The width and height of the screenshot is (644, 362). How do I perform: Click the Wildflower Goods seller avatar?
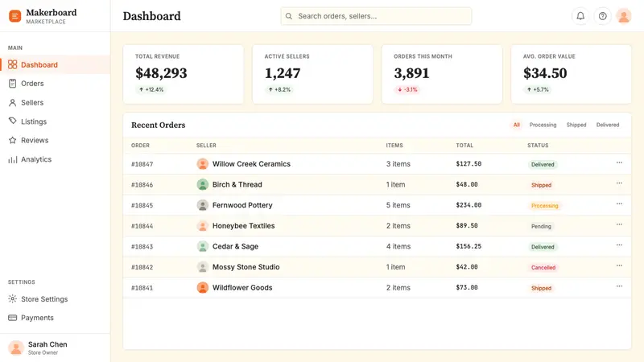pos(202,287)
